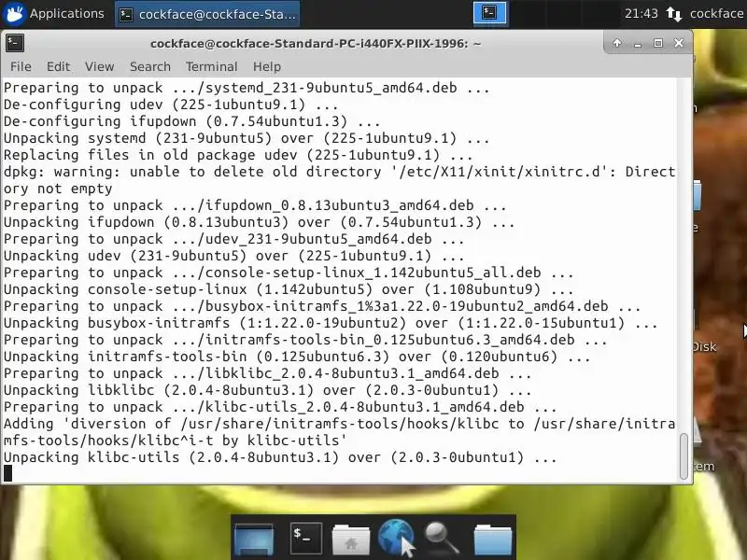Click 'Unpacking console-setup-linux' output line

289,289
